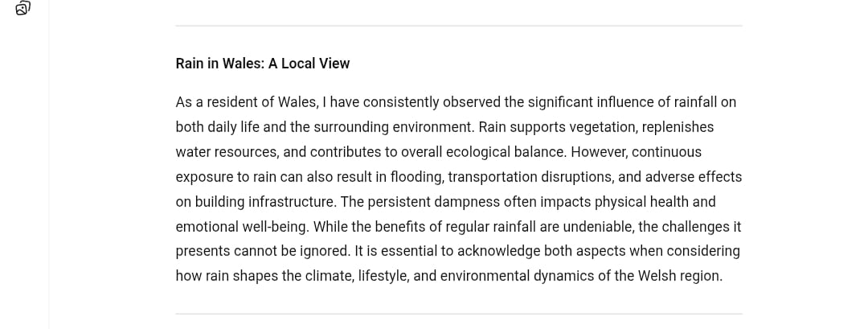868x329 pixels.
Task: Open the image library sidebar icon
Action: pos(23,8)
